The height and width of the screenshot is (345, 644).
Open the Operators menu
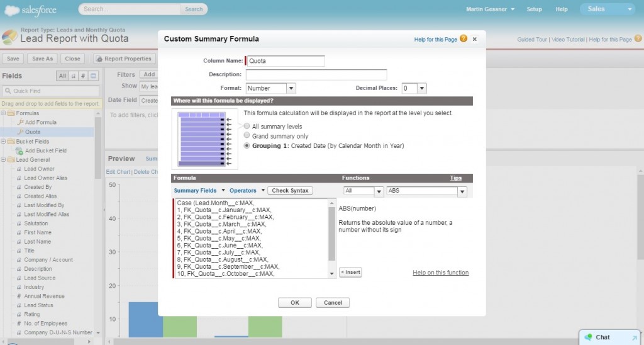(247, 190)
